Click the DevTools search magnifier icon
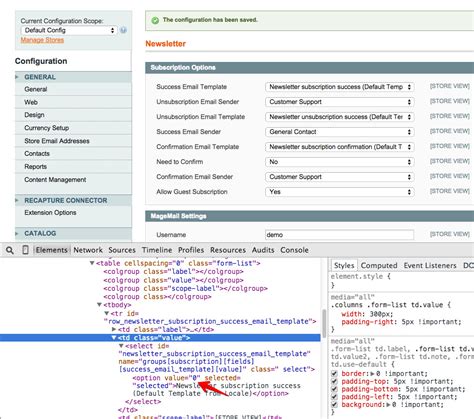Screen dimensions: 474x419 [10, 250]
